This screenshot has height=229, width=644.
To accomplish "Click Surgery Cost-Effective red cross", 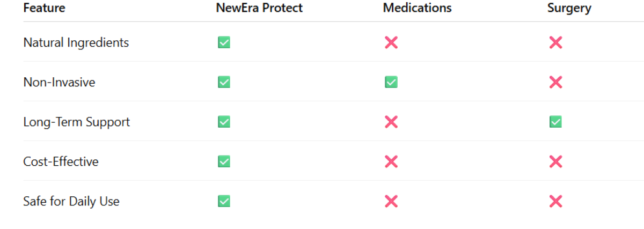I will (555, 161).
